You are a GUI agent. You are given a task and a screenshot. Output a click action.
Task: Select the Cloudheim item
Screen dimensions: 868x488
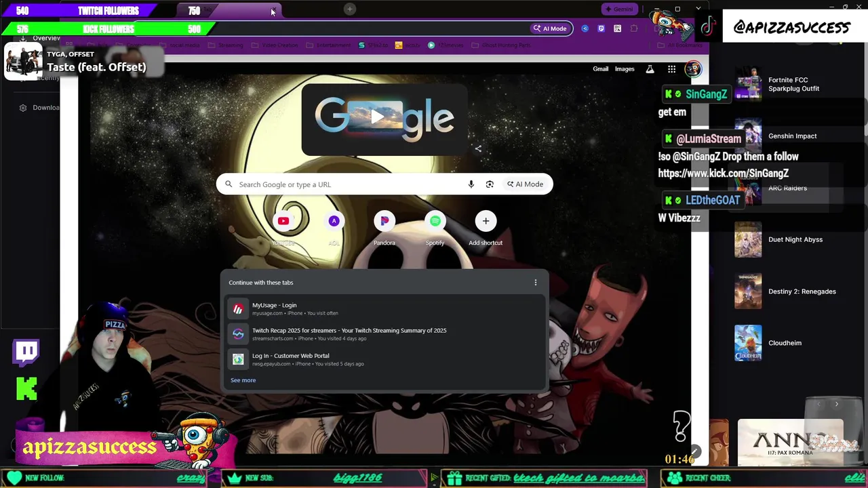pos(787,343)
